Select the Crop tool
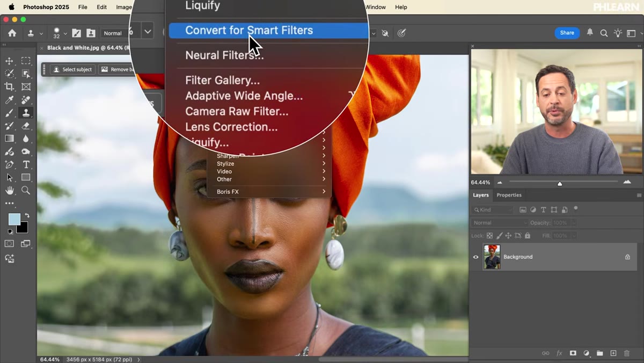 9,86
